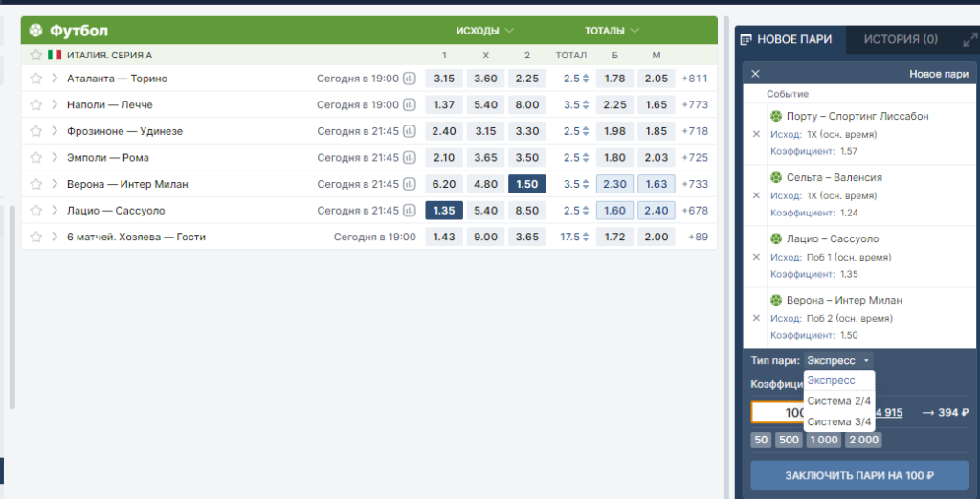980x499 pixels.
Task: Remove Порту – Спортинг Лиссабон from slip
Action: [756, 134]
